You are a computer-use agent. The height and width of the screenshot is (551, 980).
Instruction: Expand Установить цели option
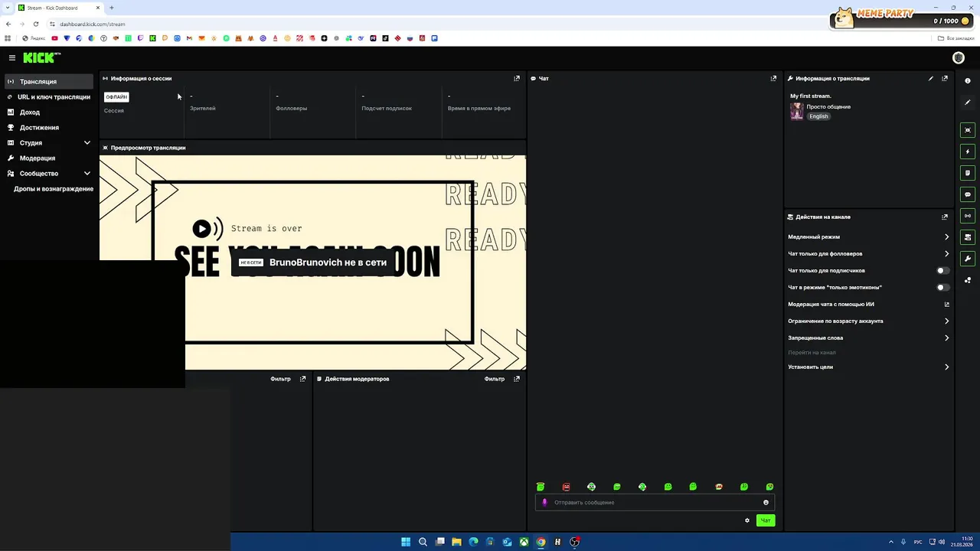click(x=869, y=367)
